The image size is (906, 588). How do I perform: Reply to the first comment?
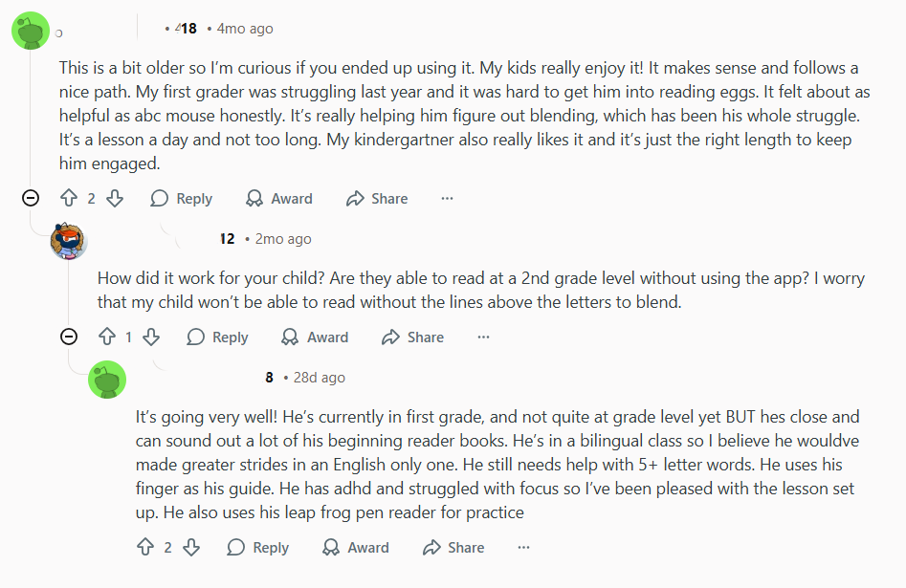click(182, 199)
